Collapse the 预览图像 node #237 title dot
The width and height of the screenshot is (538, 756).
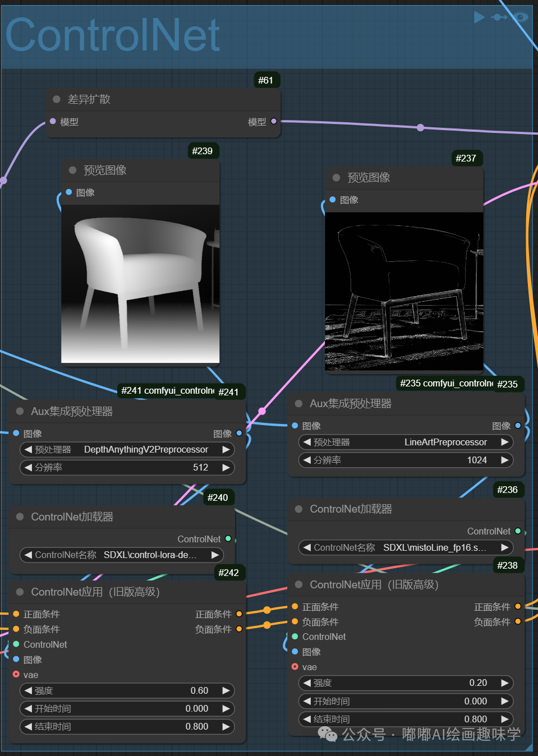tap(337, 177)
